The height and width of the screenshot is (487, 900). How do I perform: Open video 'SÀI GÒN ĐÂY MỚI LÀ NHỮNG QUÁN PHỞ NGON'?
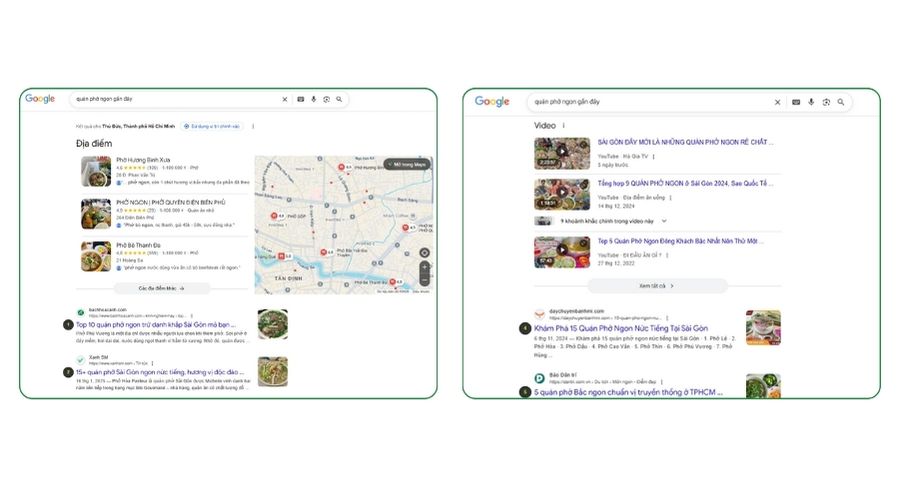[685, 142]
